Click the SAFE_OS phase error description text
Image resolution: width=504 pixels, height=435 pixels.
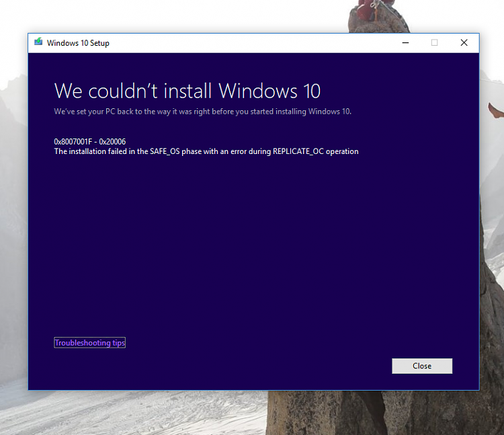pyautogui.click(x=206, y=151)
